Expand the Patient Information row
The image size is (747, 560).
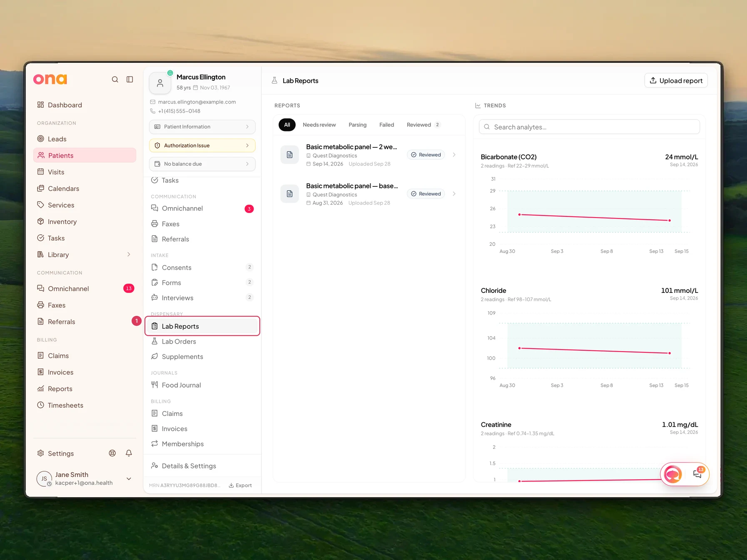click(x=202, y=126)
